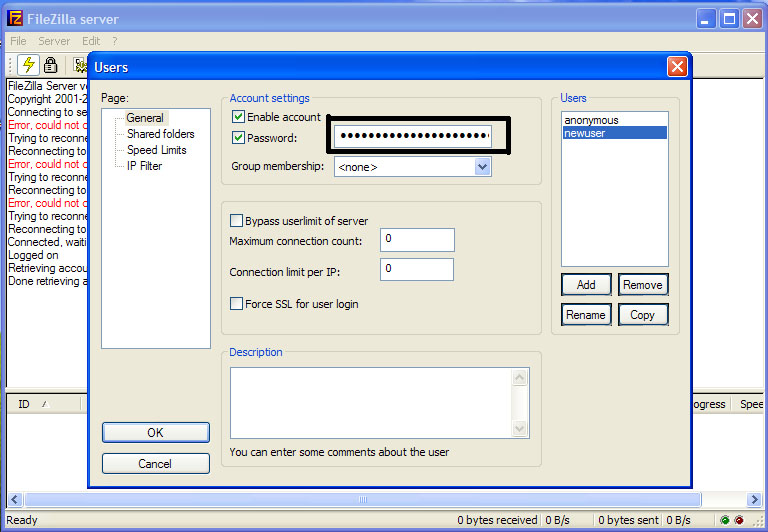
Task: Close the Users dialog with the red X
Action: click(x=677, y=67)
